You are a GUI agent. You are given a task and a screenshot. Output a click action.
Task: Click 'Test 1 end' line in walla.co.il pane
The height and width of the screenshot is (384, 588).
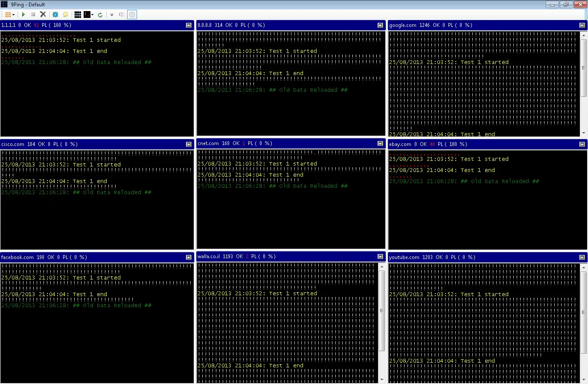[x=250, y=366]
